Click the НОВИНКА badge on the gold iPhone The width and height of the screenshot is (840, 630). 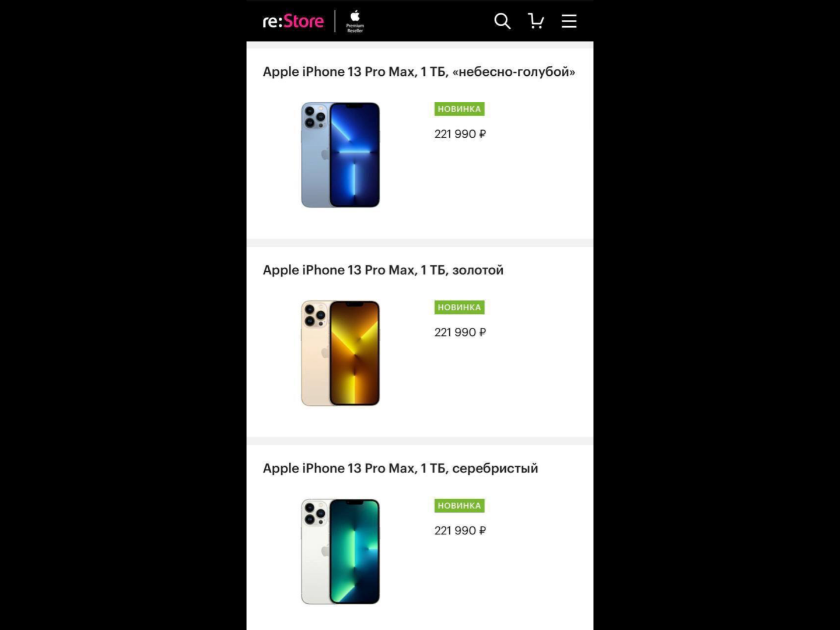tap(459, 307)
